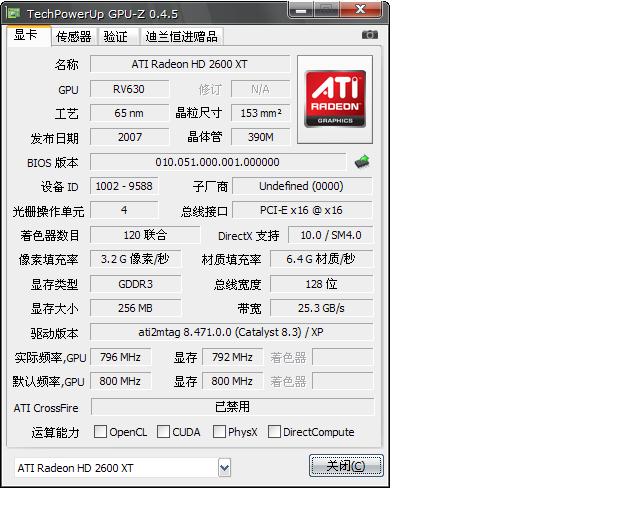The height and width of the screenshot is (512, 640).
Task: Minimize the GPU-Z window
Action: (301, 10)
